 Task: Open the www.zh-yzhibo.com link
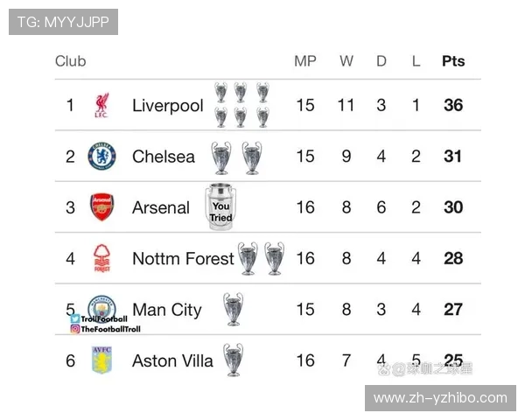click(x=440, y=397)
